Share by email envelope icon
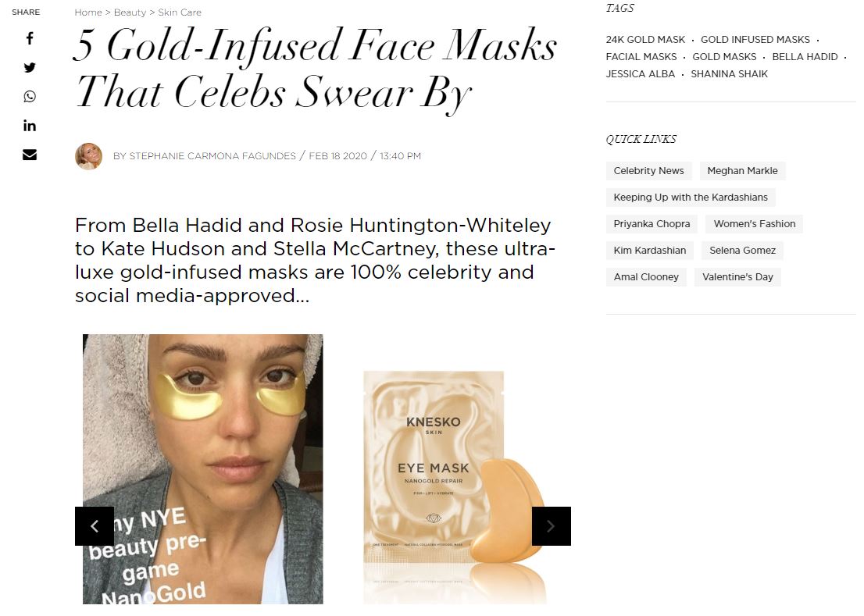The height and width of the screenshot is (616, 864). pos(30,155)
